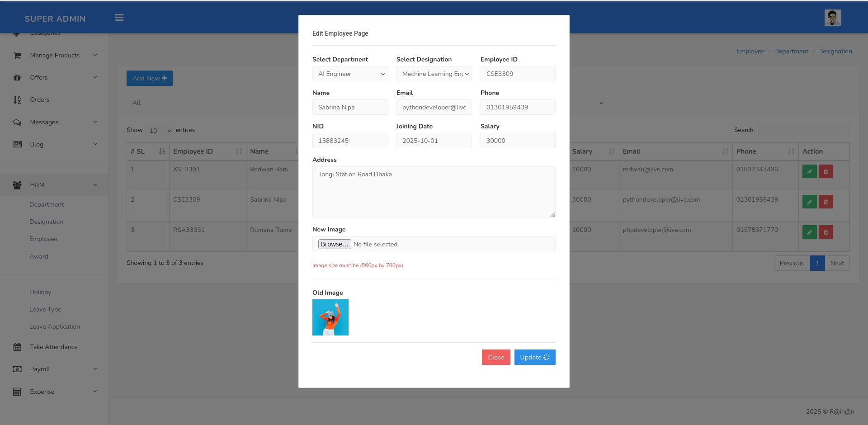Open the Select Department dropdown
The height and width of the screenshot is (425, 868).
(350, 74)
